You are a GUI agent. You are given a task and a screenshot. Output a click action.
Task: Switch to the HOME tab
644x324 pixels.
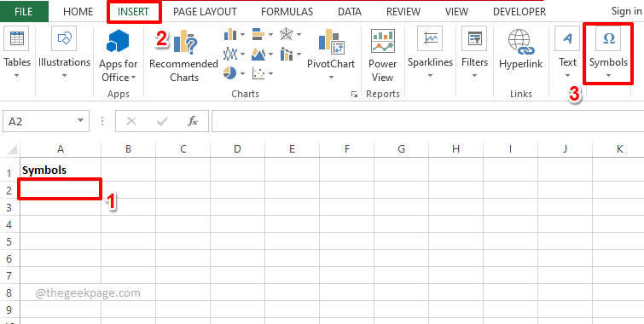coord(78,12)
